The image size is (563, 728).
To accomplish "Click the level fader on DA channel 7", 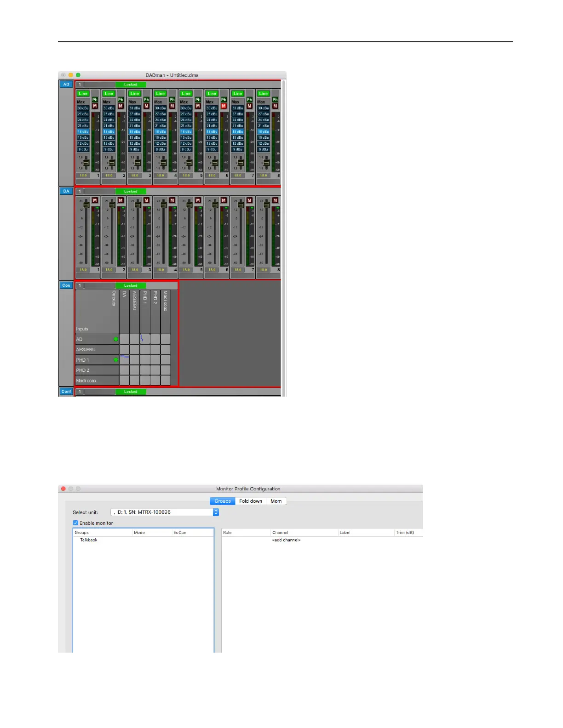I will click(241, 205).
